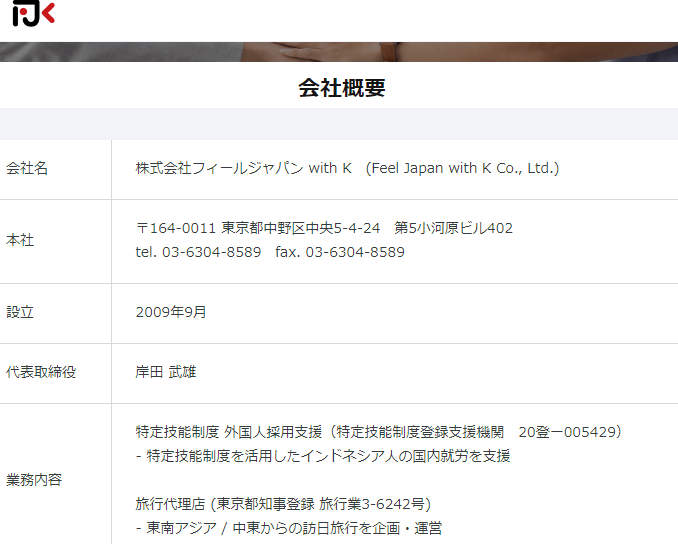
Task: Select the 業務内容 row label
Action: [34, 480]
